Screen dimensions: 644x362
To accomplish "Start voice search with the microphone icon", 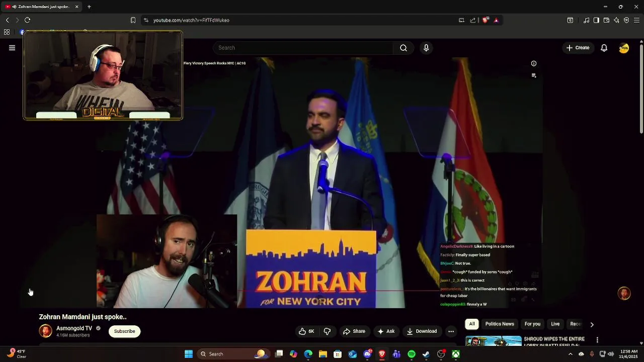I will [426, 48].
